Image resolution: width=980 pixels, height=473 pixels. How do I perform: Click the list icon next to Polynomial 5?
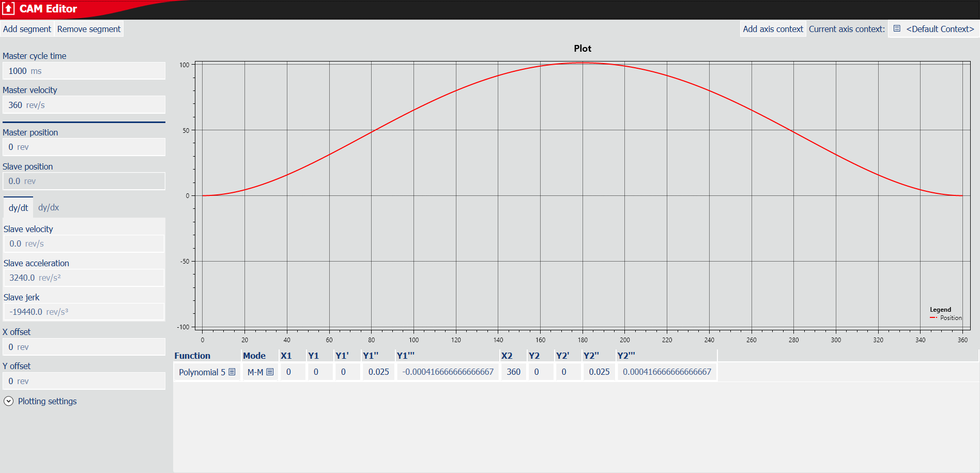(x=232, y=372)
